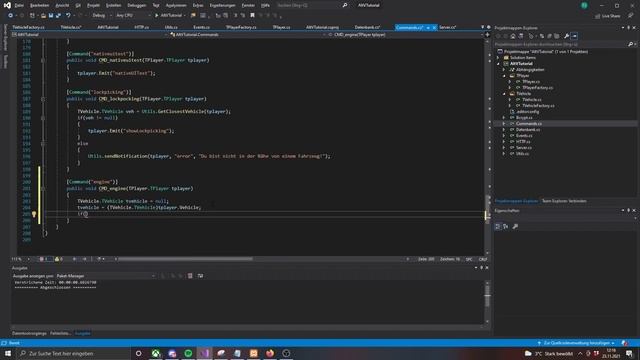The height and width of the screenshot is (360, 640).
Task: Open the AltVTutorial.Commands type dropdown
Action: [x=247, y=35]
